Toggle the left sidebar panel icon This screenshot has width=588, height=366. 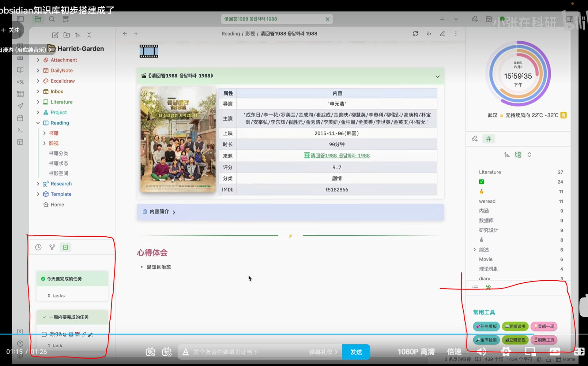coord(20,19)
